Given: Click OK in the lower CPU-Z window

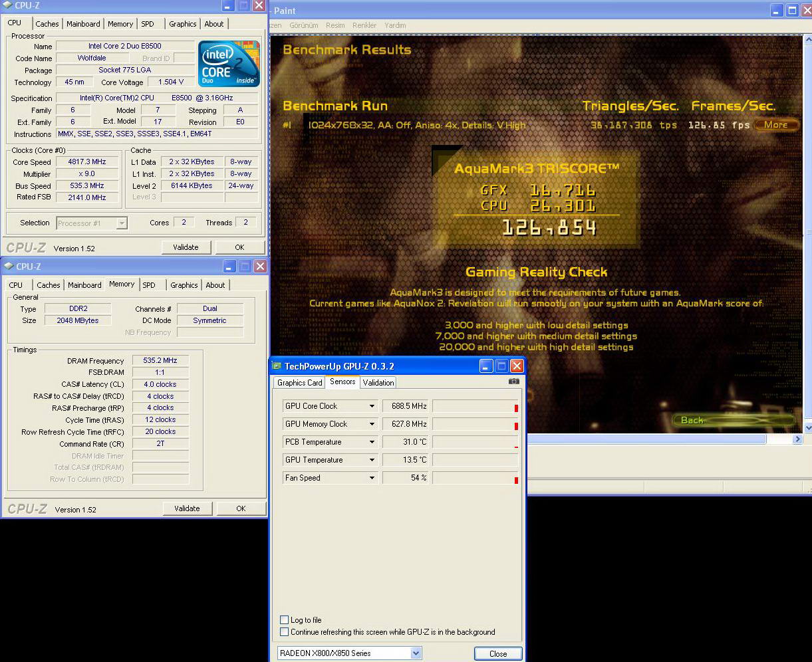Looking at the screenshot, I should (x=241, y=508).
